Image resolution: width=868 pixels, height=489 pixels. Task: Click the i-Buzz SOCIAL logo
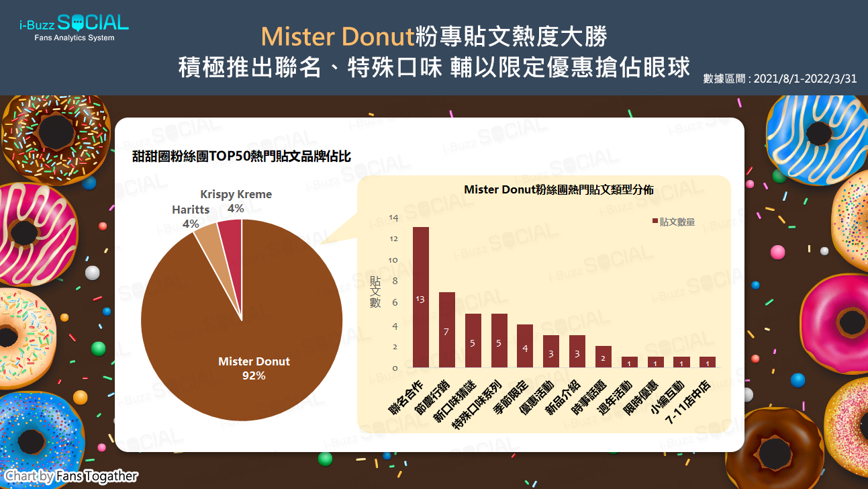pos(74,28)
